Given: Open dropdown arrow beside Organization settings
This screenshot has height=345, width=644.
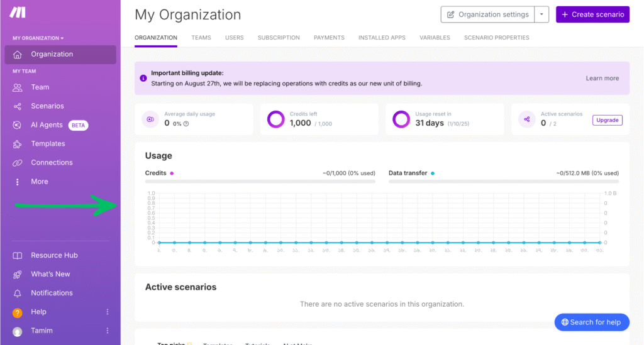Looking at the screenshot, I should click(x=541, y=14).
